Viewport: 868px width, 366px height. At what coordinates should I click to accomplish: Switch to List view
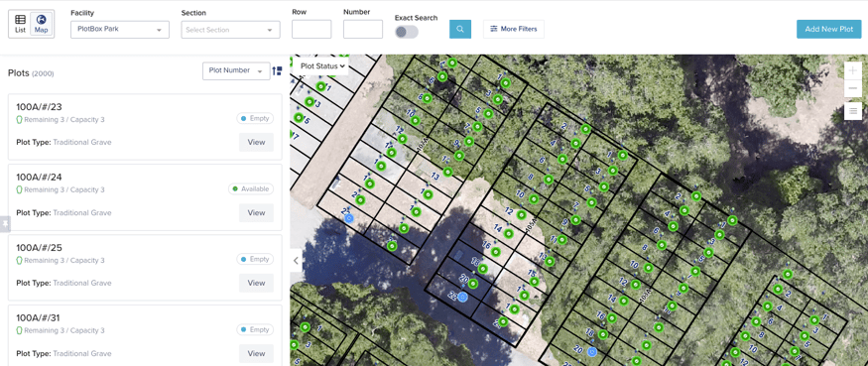coord(20,25)
